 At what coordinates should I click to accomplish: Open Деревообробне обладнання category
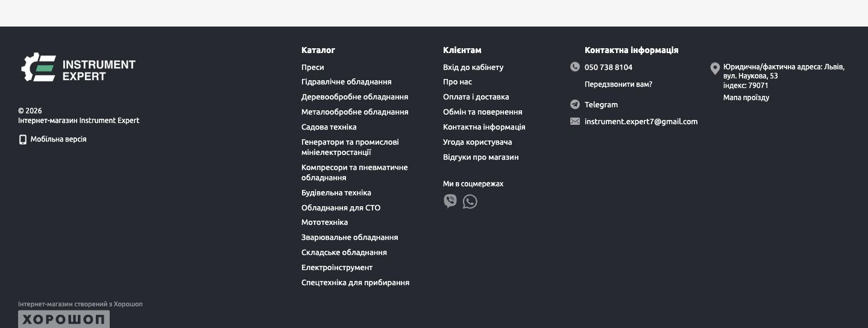[x=355, y=97]
